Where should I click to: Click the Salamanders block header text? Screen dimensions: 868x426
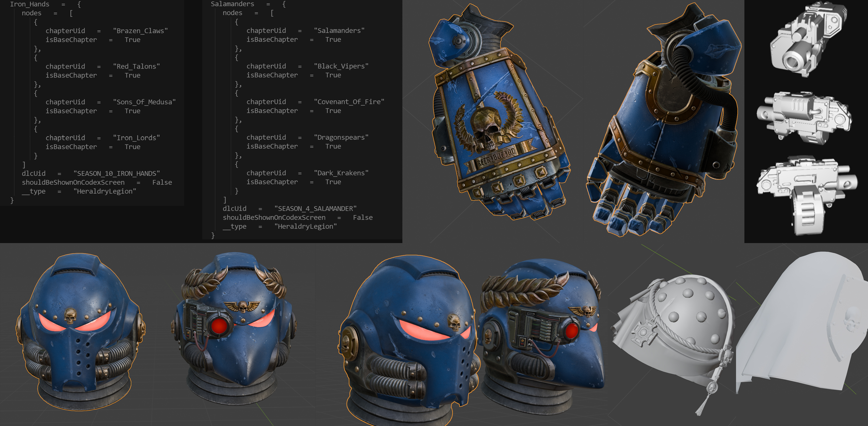tap(232, 4)
